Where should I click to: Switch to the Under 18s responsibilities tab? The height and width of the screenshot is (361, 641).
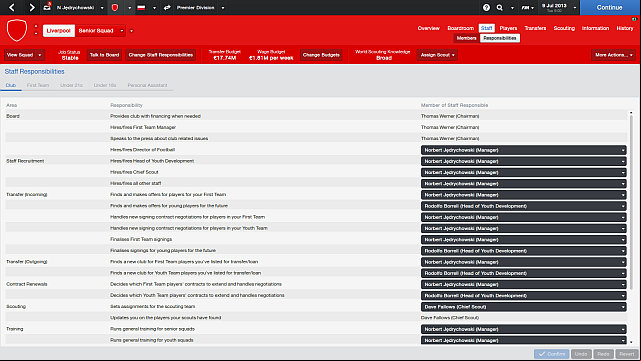[105, 85]
